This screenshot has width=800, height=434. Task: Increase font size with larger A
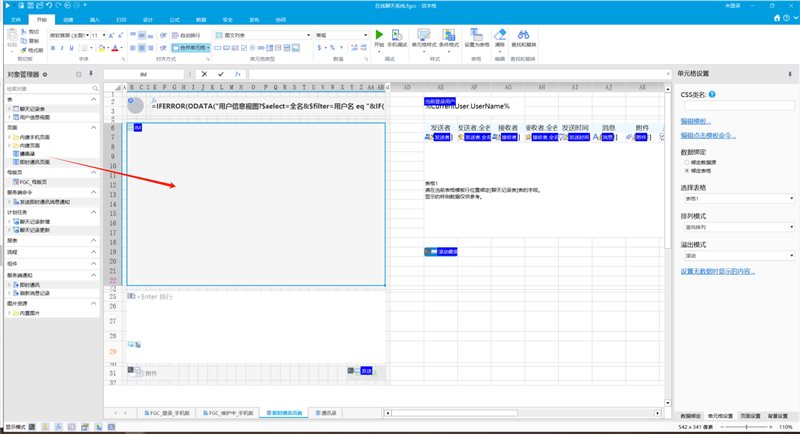pyautogui.click(x=112, y=35)
